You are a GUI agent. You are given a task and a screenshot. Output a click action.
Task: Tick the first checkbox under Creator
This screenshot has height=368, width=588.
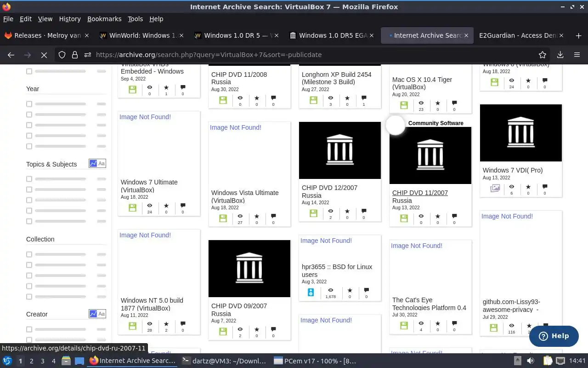[29, 329]
